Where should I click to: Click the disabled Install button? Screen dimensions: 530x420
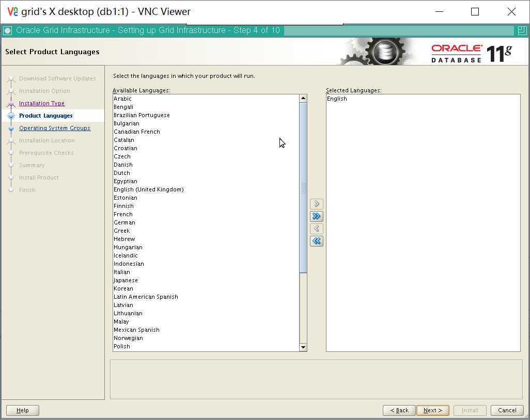coord(470,410)
